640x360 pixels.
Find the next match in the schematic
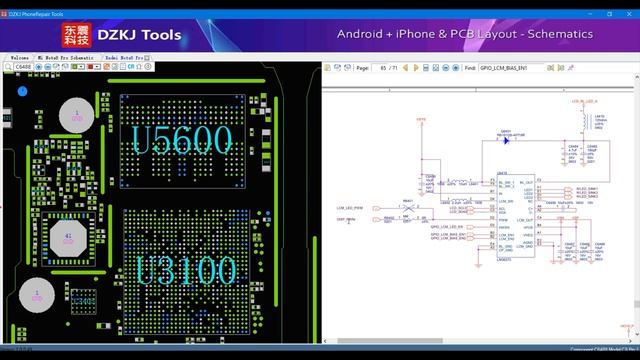[x=561, y=68]
